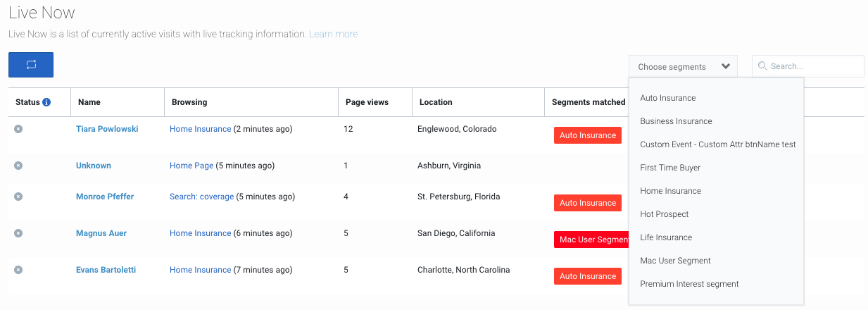
Task: Click the blue refresh button
Action: tap(31, 65)
